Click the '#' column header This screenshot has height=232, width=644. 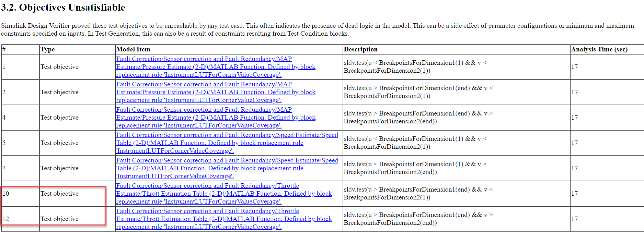click(4, 49)
